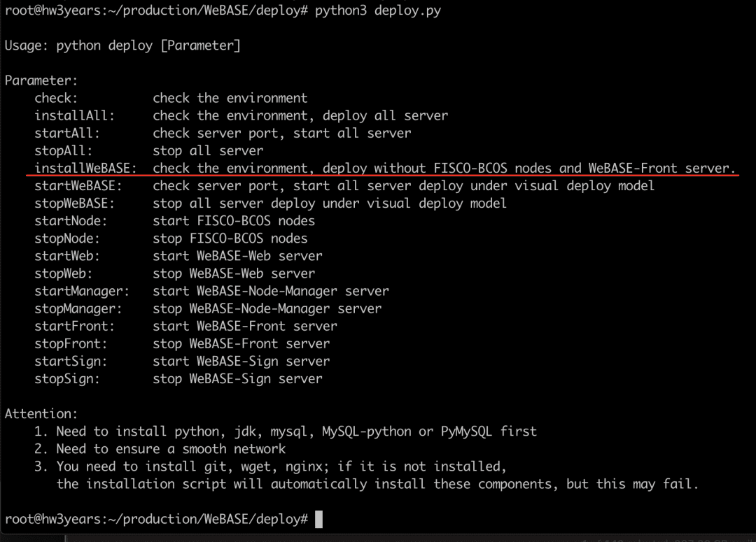Click the 'startAll:' parameter name
Viewport: 756px width, 542px height.
pyautogui.click(x=67, y=133)
